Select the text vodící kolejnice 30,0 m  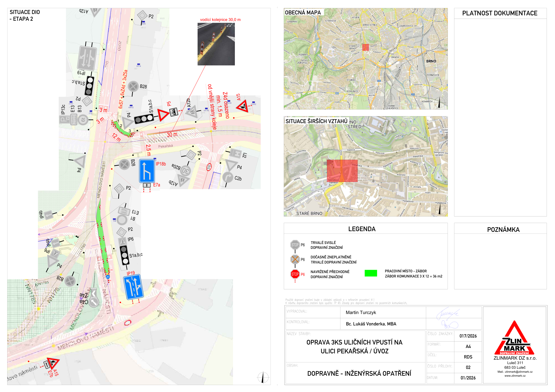[220, 20]
